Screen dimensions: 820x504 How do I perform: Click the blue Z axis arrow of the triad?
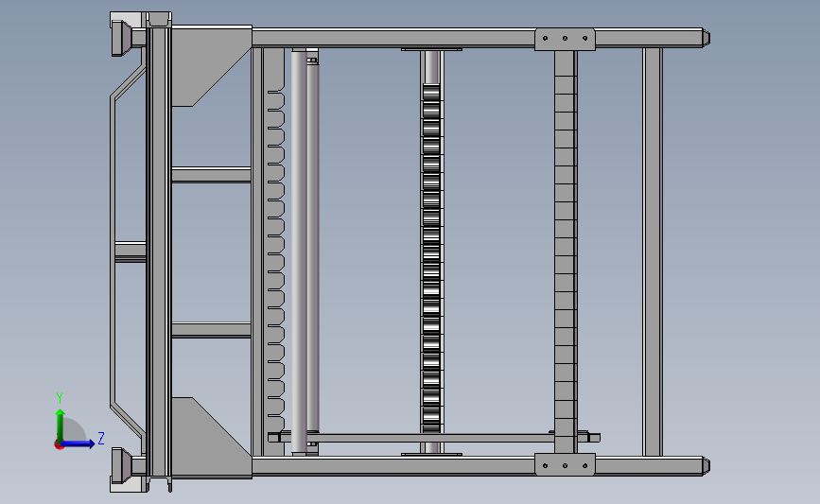78,443
